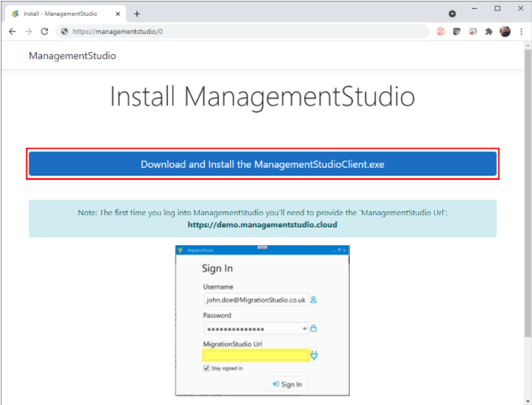
Task: Click the round dropdown icon in title bar
Action: click(452, 14)
